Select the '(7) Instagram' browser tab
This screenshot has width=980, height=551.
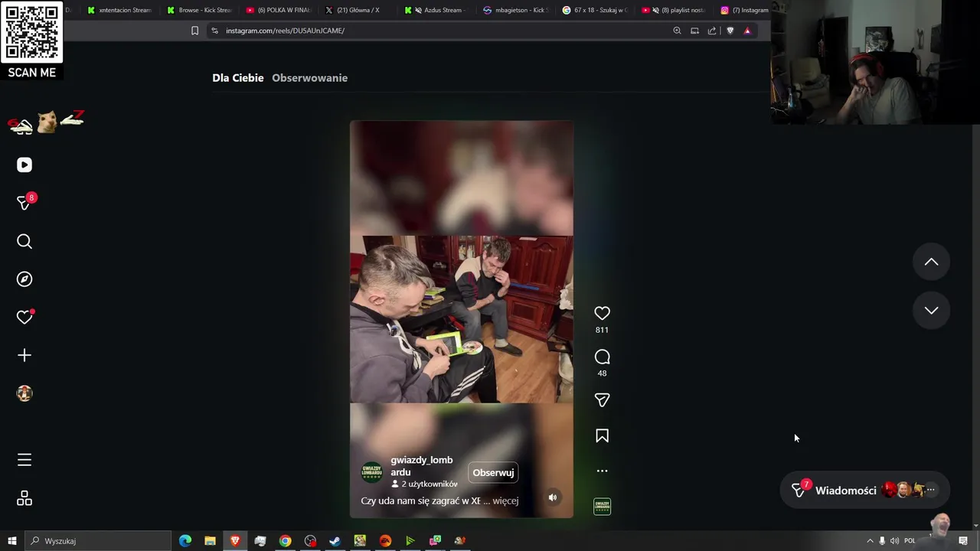click(744, 10)
